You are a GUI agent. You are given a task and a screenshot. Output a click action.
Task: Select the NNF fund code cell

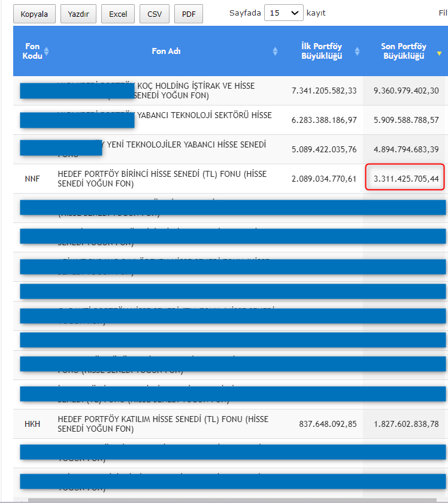click(32, 179)
